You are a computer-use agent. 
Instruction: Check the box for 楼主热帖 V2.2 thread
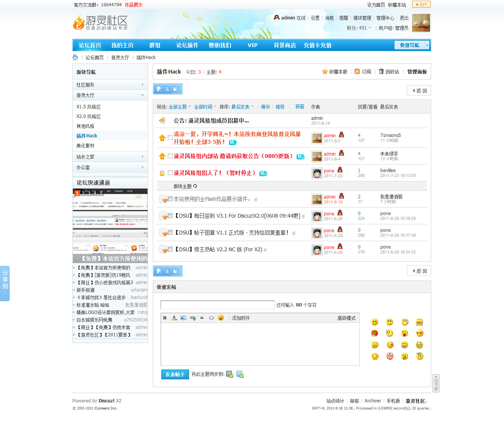[170, 249]
